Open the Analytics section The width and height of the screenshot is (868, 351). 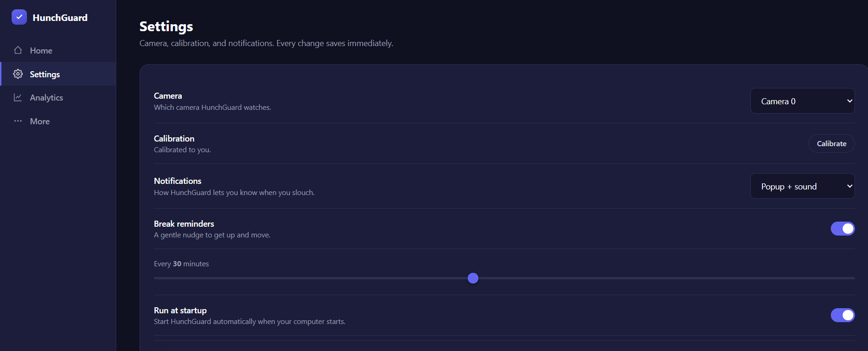[58, 97]
